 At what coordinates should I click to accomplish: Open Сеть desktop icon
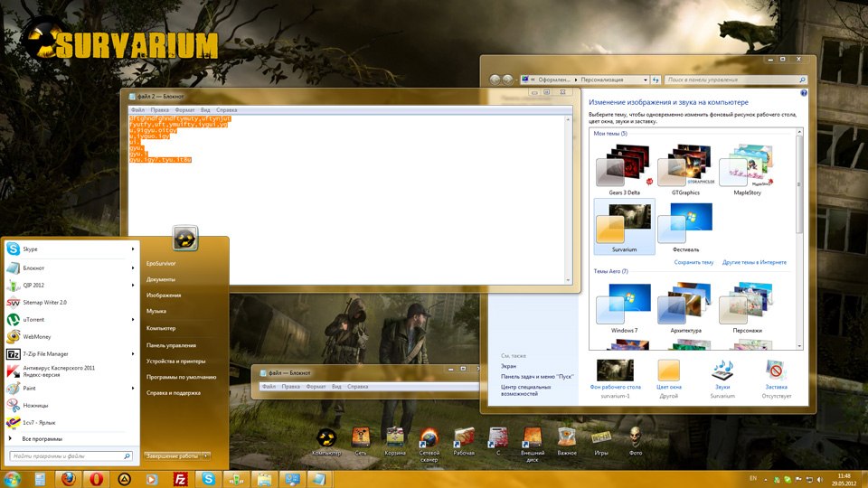pos(361,442)
